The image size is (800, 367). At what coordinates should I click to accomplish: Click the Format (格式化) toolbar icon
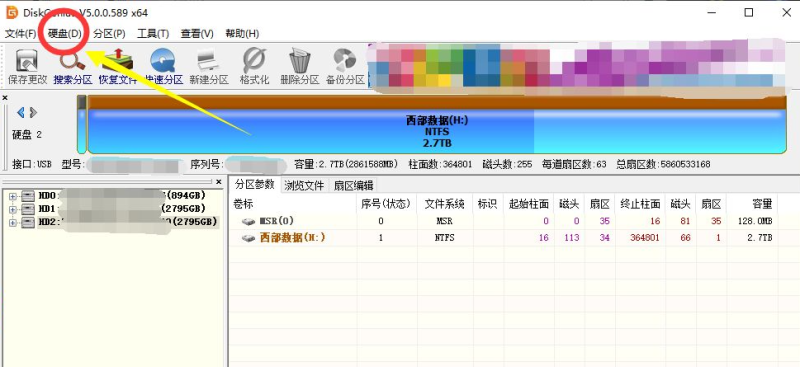pyautogui.click(x=254, y=60)
